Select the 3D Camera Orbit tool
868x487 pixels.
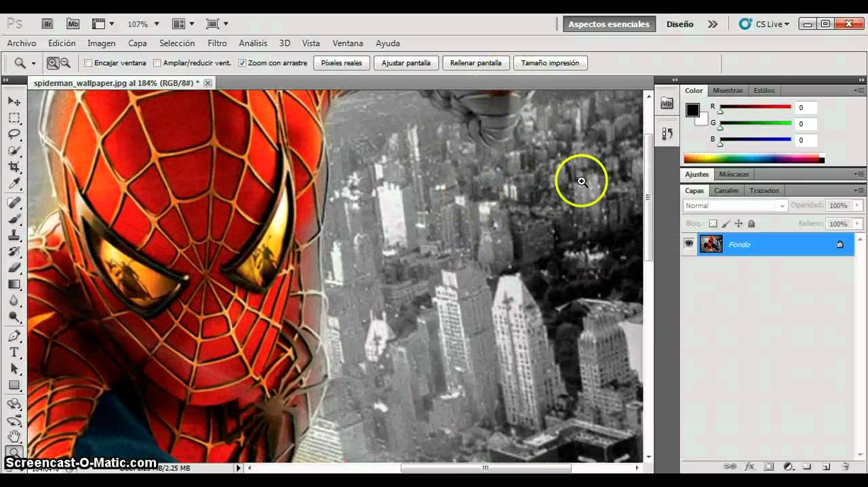(14, 421)
